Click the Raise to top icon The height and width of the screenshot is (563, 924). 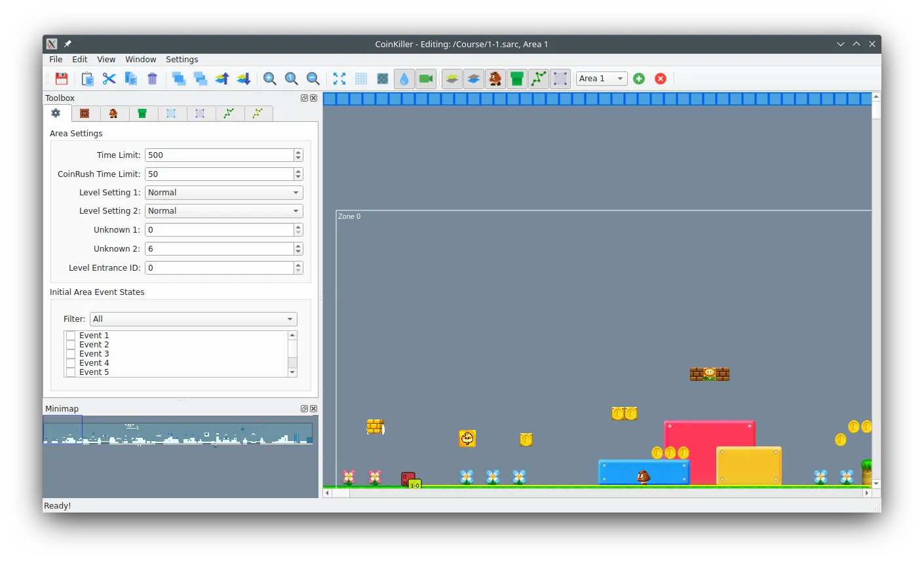coord(179,79)
